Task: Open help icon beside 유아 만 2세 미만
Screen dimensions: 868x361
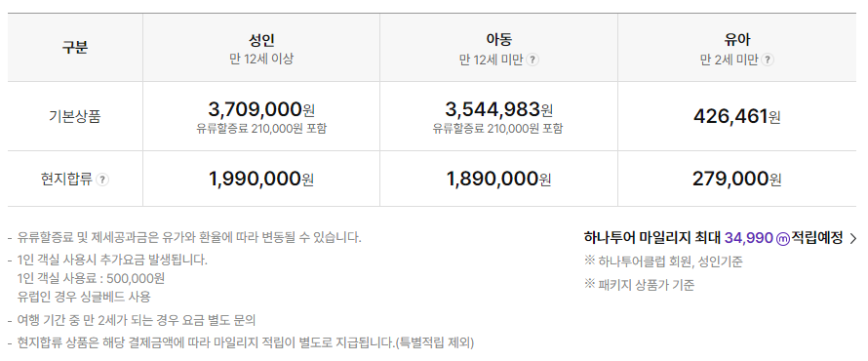Action: click(768, 60)
